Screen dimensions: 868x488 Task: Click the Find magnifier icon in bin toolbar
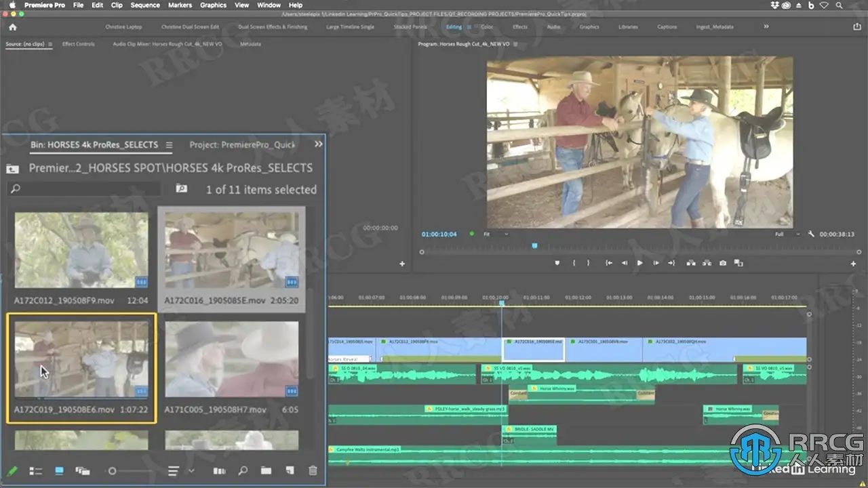[243, 470]
